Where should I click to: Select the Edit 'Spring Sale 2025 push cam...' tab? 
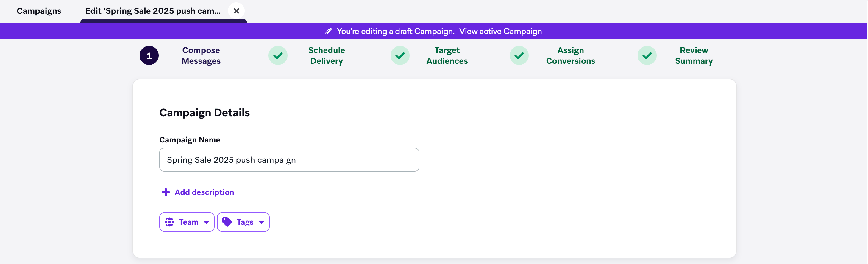click(x=153, y=11)
